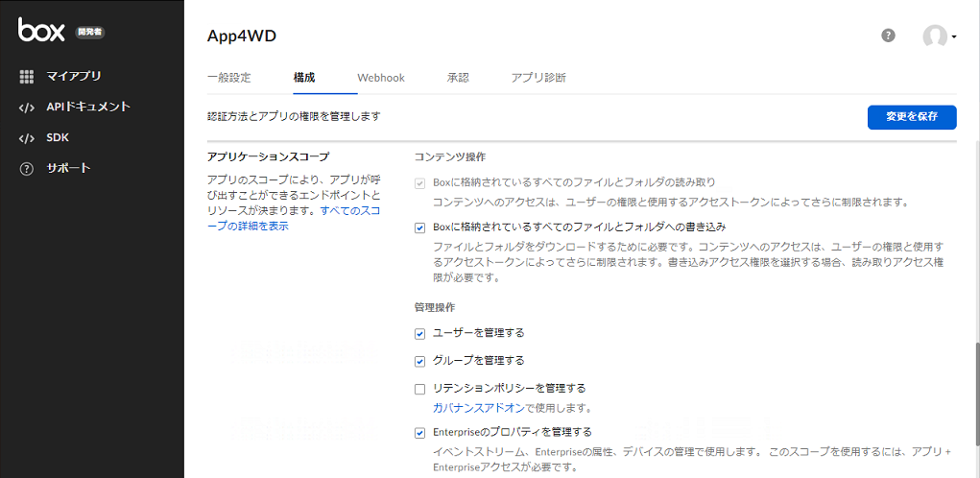This screenshot has height=478, width=980.
Task: Open the ガバナンスアドオン link
Action: [479, 408]
